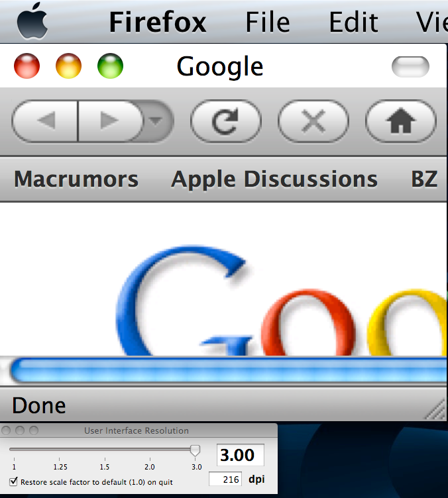Open the Macrumors bookmark
The height and width of the screenshot is (498, 448).
(x=76, y=179)
